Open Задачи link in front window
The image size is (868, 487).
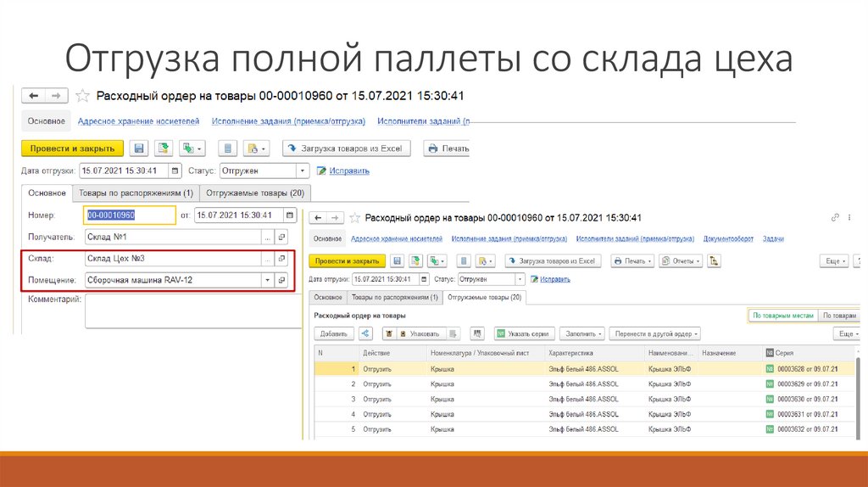click(x=773, y=238)
